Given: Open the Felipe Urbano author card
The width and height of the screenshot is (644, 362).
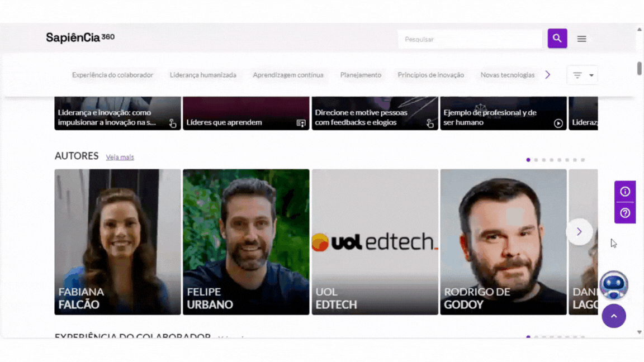Looking at the screenshot, I should pos(246,242).
